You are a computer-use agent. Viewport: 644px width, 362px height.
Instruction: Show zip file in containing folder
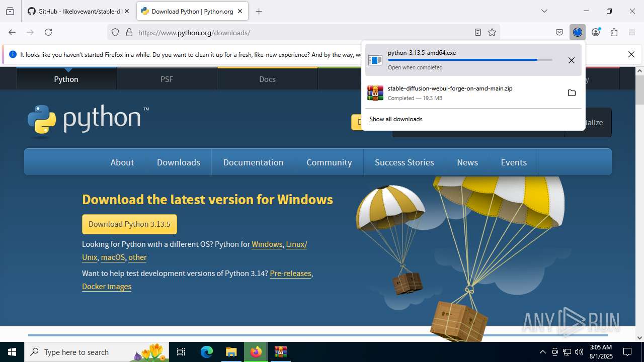point(572,93)
